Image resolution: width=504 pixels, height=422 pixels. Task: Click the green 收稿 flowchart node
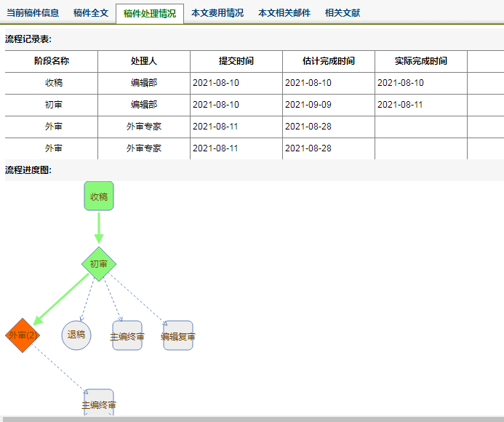click(99, 196)
